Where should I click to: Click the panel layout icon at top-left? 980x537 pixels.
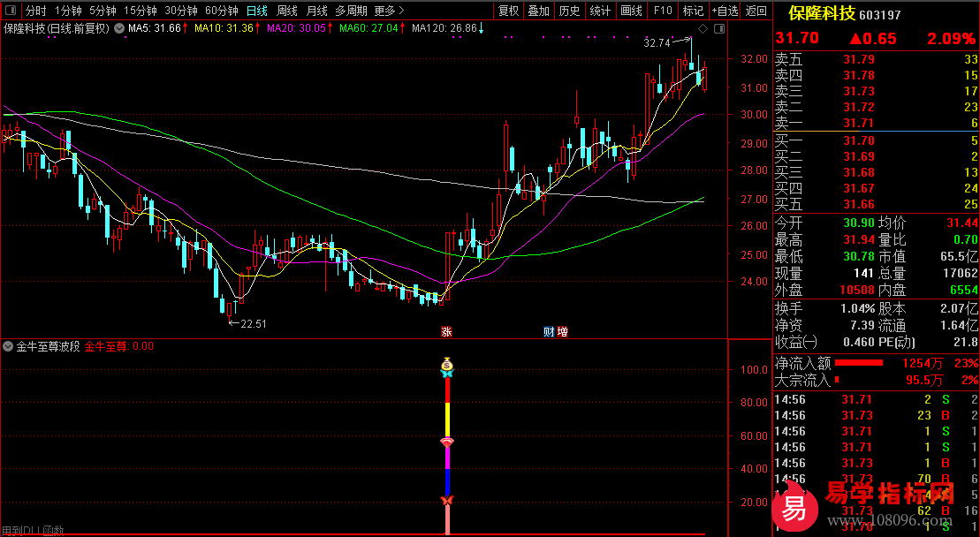pos(10,11)
